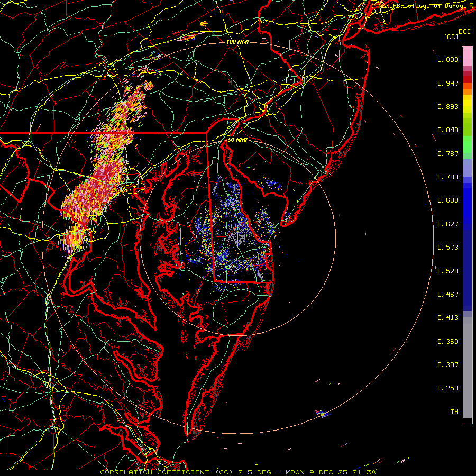The height and width of the screenshot is (476, 476).
Task: Click the 0.573 scale label
Action: pyautogui.click(x=448, y=248)
